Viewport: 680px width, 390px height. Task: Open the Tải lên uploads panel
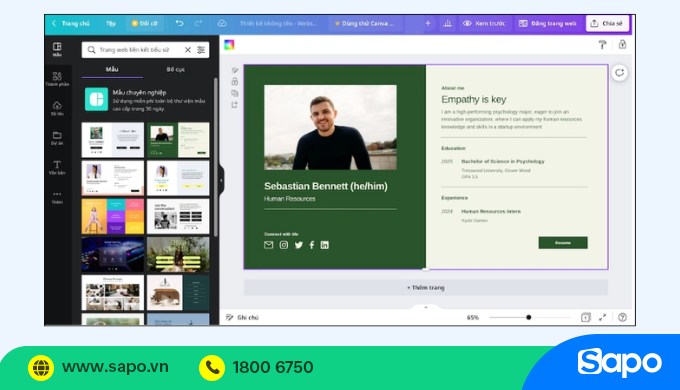(x=57, y=108)
